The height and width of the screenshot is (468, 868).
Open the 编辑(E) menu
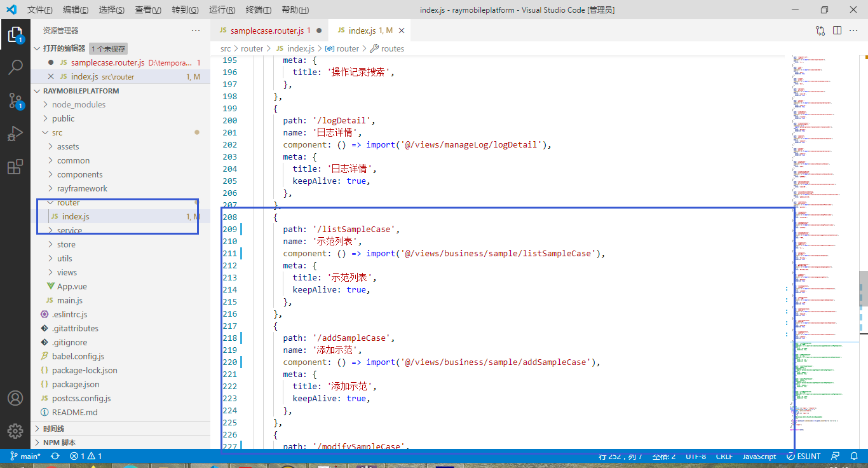(x=76, y=10)
